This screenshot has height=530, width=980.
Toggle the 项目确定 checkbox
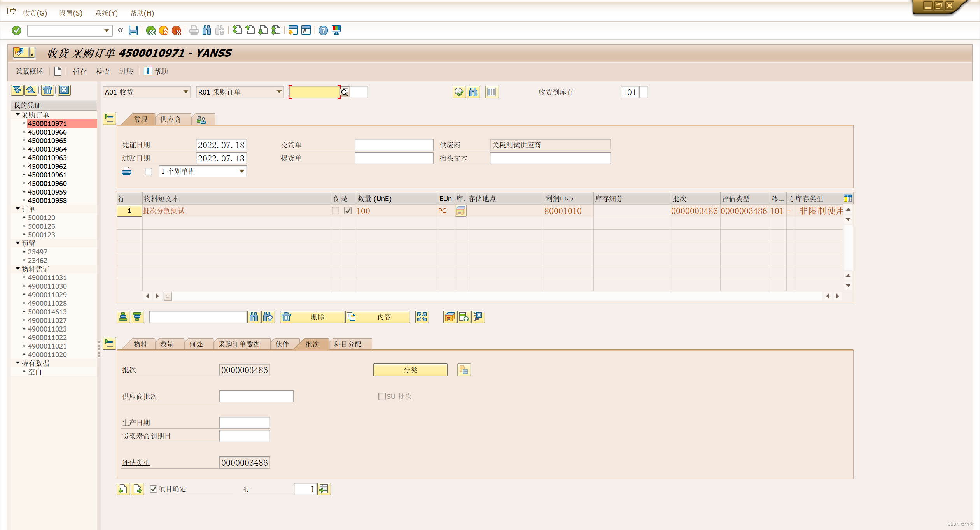[154, 489]
